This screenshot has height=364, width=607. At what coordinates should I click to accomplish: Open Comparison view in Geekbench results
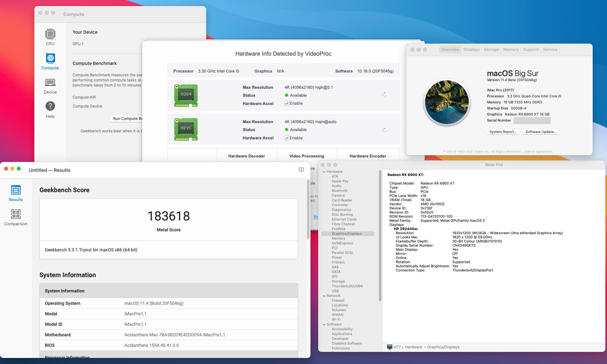(16, 218)
